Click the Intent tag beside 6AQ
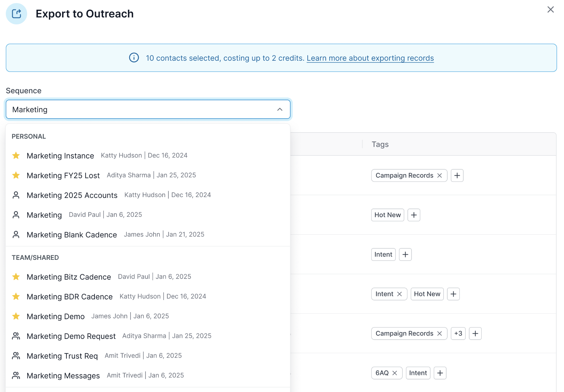 (x=418, y=373)
